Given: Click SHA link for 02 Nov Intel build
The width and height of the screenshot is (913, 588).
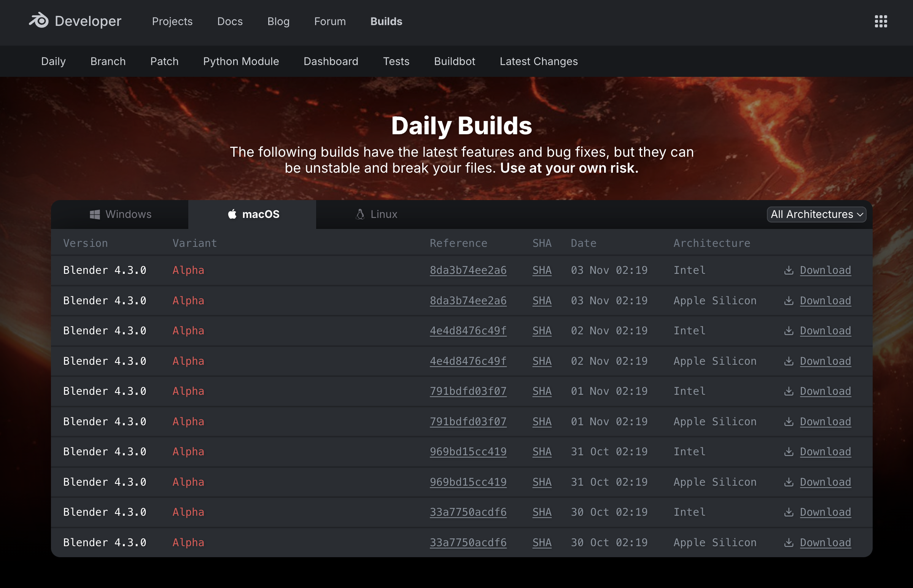Looking at the screenshot, I should tap(542, 331).
